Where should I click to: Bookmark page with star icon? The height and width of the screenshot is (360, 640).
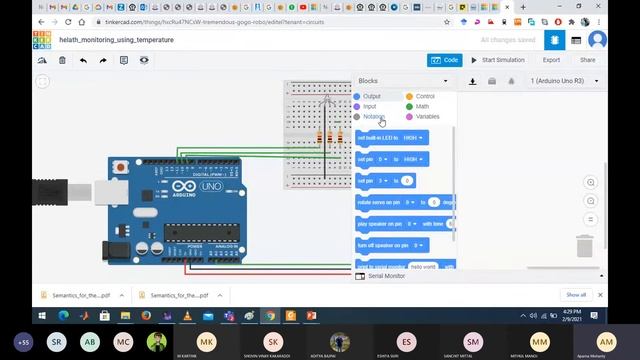click(447, 22)
